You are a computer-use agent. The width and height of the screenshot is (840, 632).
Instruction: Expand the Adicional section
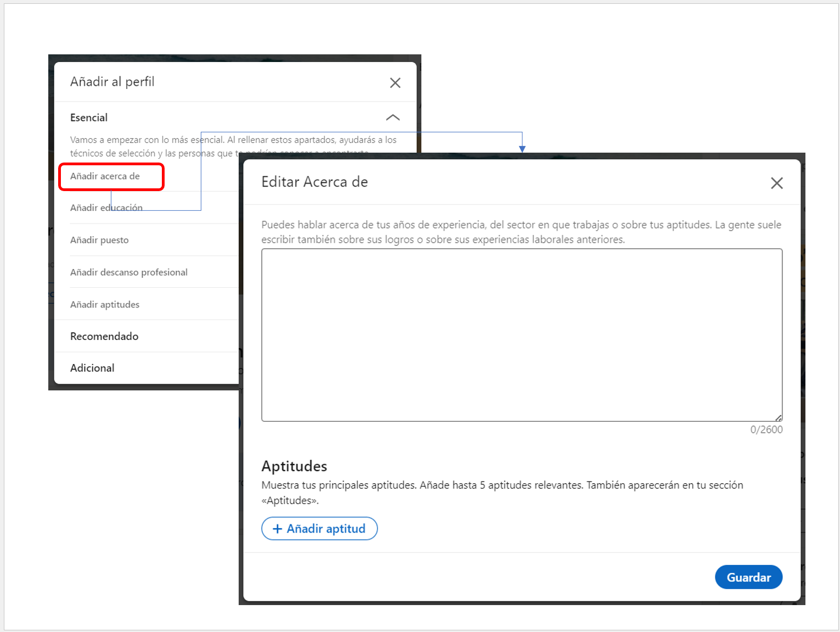point(92,367)
